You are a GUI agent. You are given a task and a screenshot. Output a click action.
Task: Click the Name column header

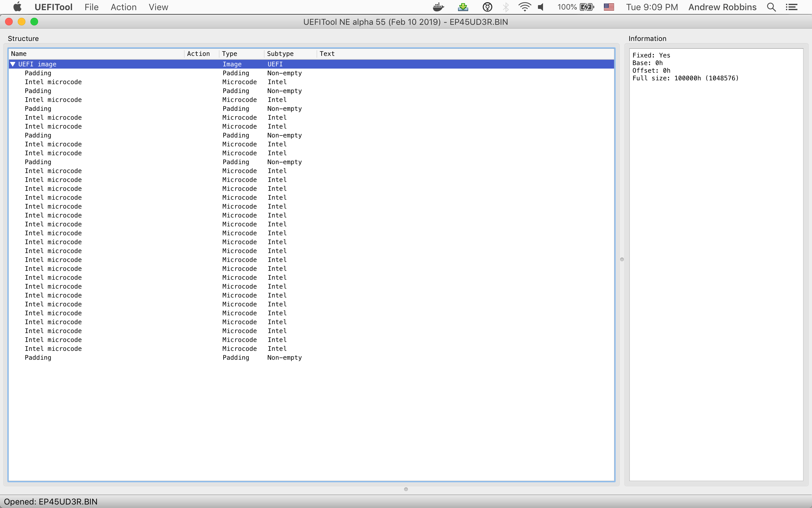click(96, 54)
